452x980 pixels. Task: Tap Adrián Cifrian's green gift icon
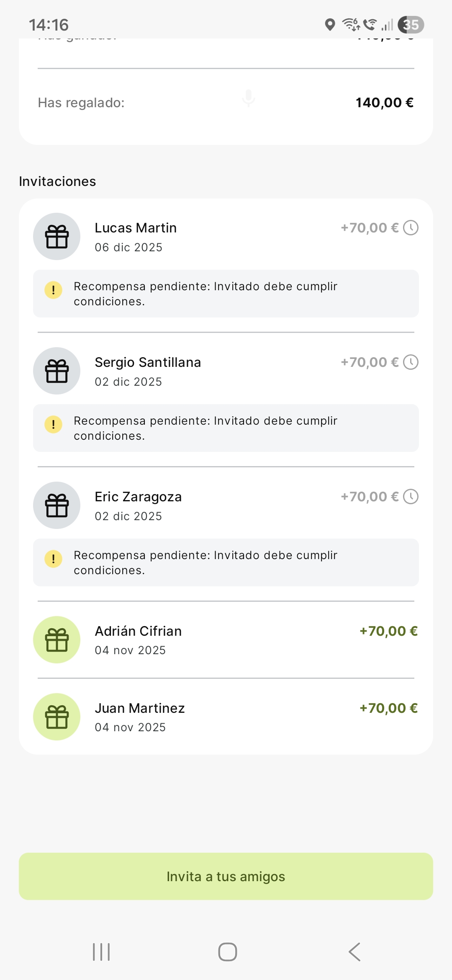pyautogui.click(x=57, y=640)
